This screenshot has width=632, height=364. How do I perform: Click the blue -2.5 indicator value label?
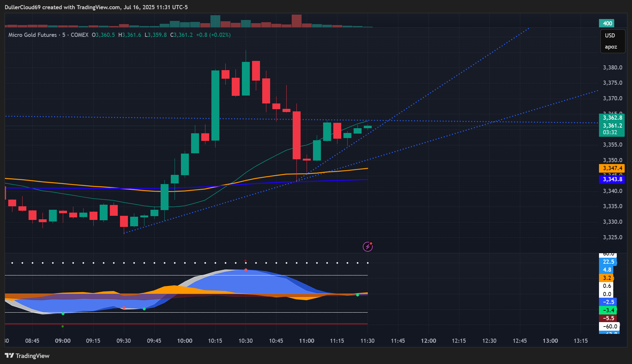[x=608, y=302]
